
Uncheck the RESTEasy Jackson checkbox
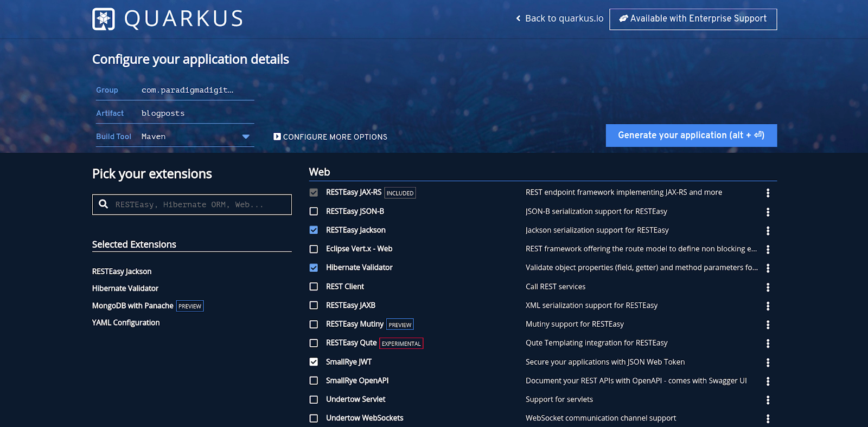coord(314,230)
